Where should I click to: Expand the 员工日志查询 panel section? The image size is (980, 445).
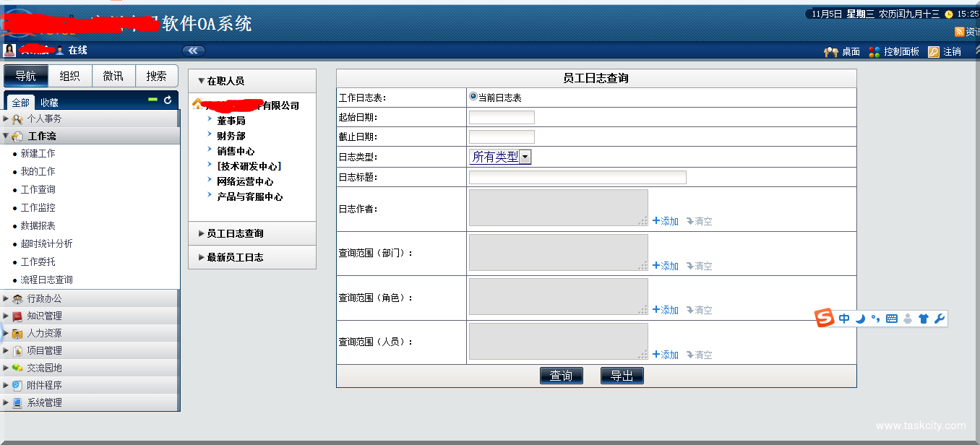tap(234, 233)
